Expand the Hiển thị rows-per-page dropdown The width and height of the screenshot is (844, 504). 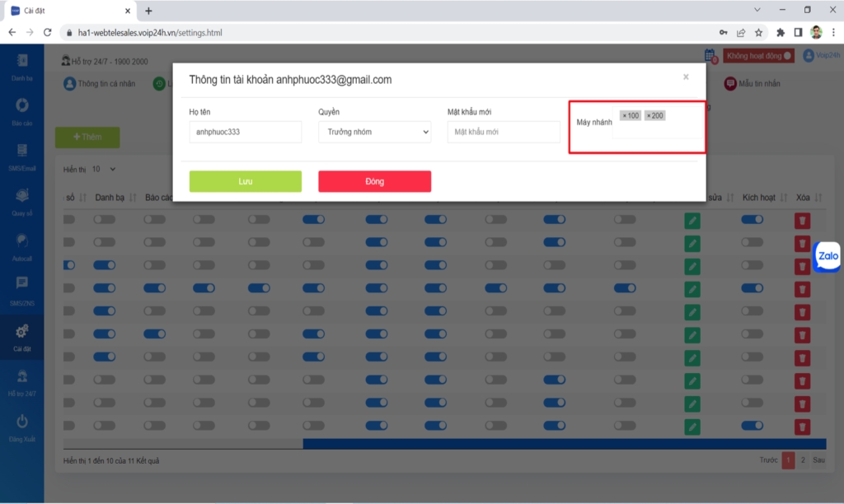104,169
